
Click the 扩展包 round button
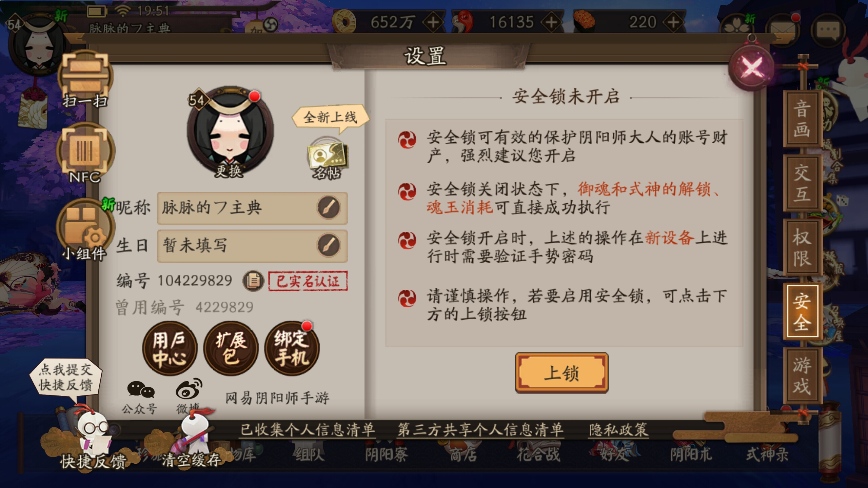[x=231, y=348]
